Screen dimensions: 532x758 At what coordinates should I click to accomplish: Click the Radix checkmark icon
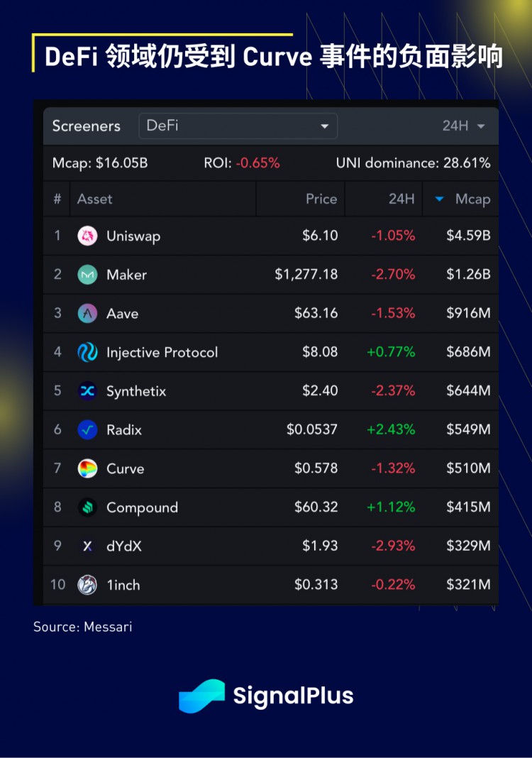[x=87, y=430]
